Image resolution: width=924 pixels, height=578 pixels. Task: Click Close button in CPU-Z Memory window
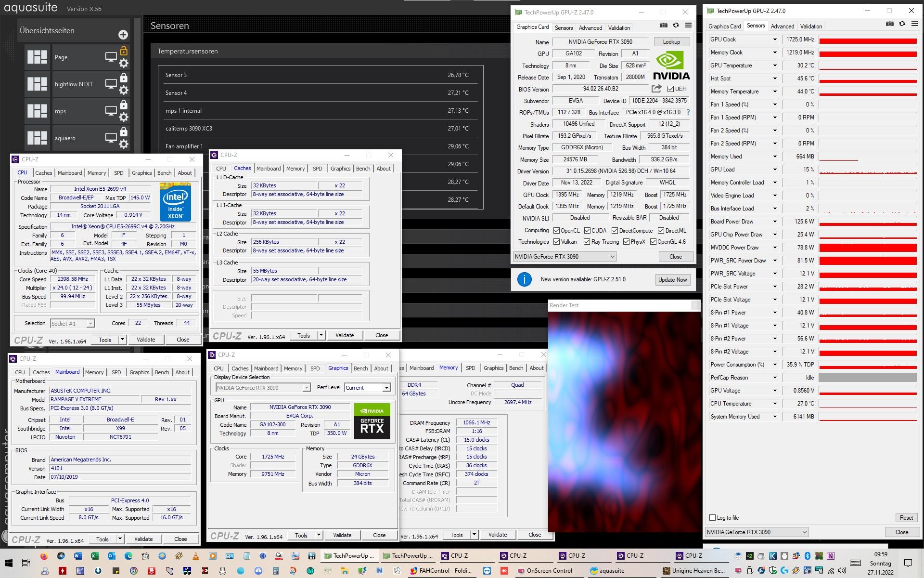click(535, 535)
